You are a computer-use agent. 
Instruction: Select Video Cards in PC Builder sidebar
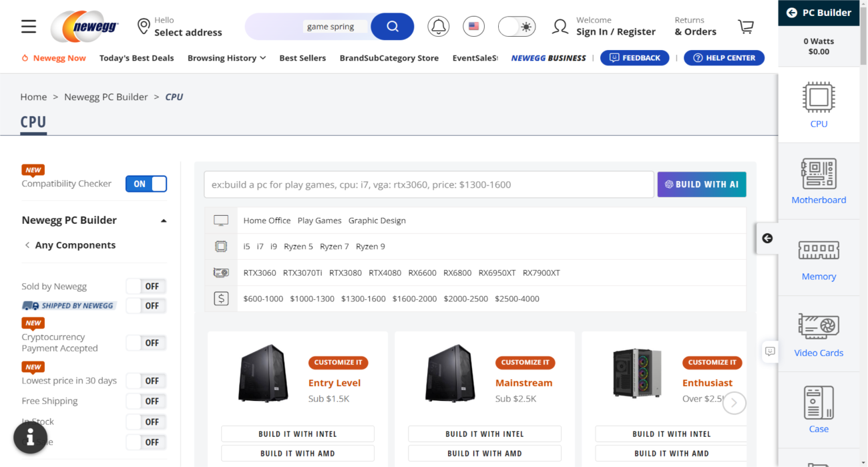coord(819,334)
